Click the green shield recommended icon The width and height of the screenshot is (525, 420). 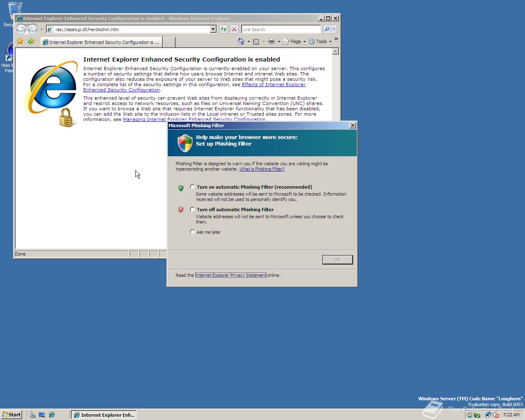point(181,188)
